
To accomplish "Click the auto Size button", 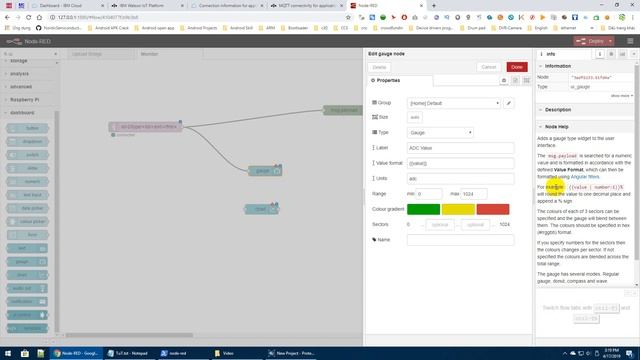I will tap(415, 118).
